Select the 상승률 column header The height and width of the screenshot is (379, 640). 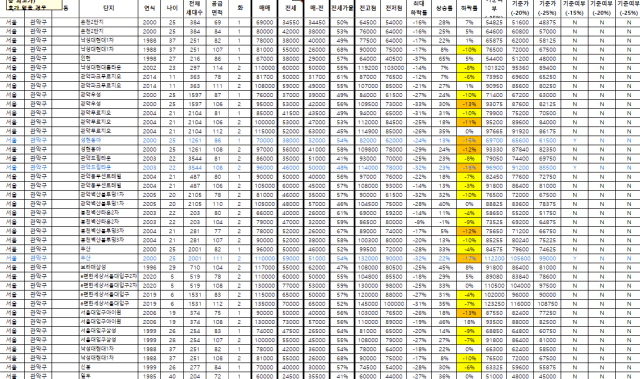pyautogui.click(x=444, y=8)
